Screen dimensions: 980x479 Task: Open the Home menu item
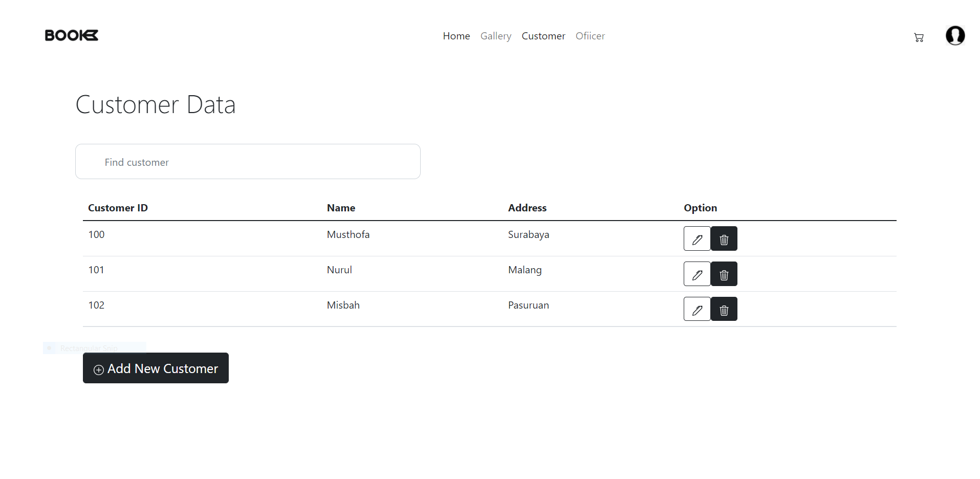[456, 36]
